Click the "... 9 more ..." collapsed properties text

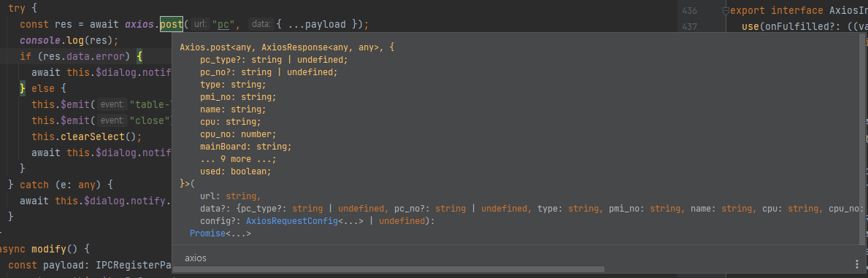pyautogui.click(x=238, y=159)
